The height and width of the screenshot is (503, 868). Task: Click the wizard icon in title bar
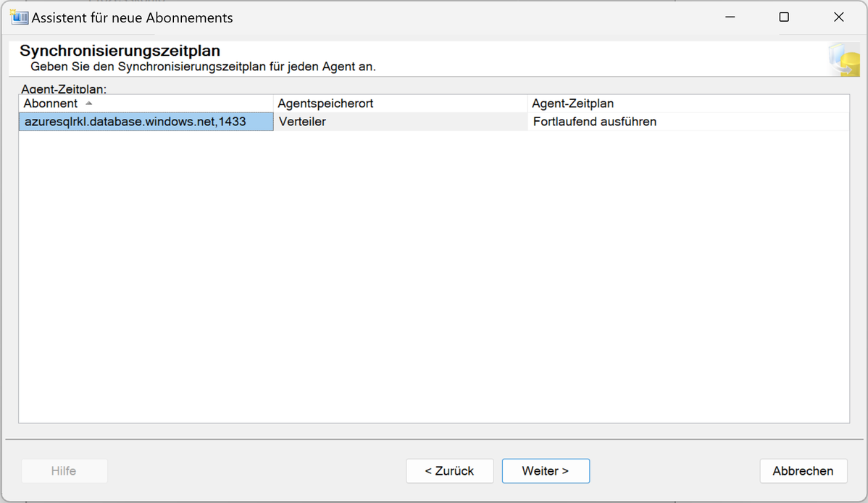tap(20, 17)
